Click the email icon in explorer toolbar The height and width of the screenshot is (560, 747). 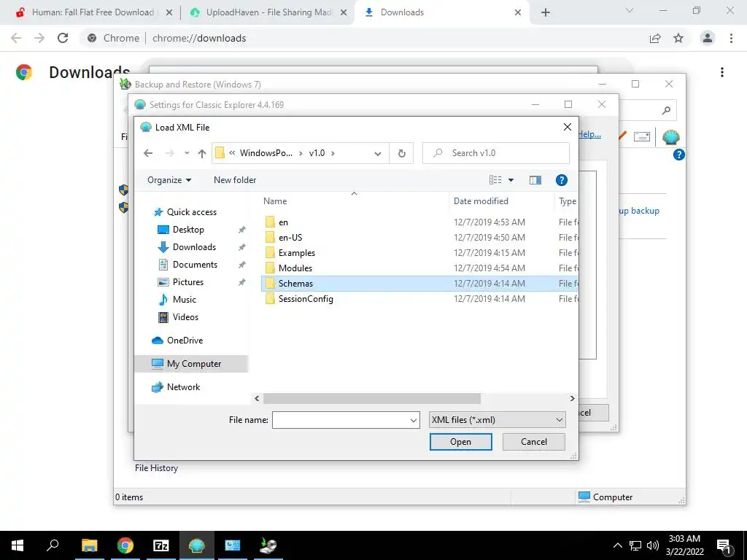click(642, 137)
